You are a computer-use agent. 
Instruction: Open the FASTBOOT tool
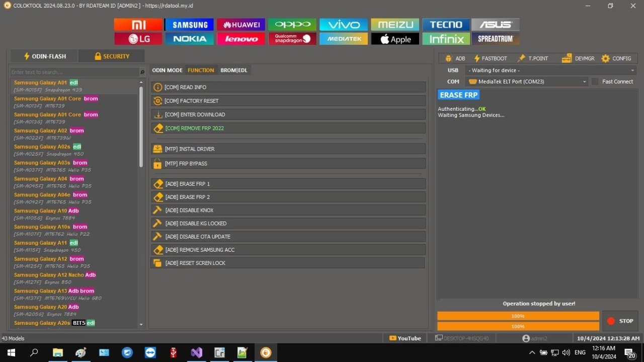491,58
